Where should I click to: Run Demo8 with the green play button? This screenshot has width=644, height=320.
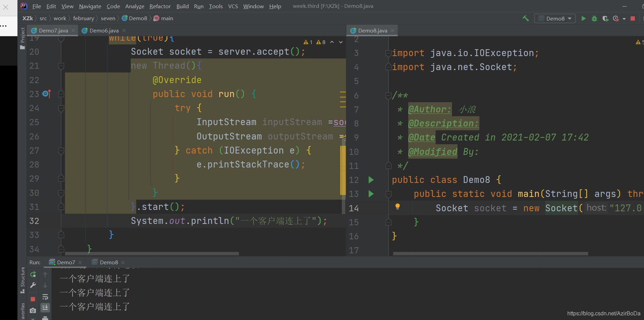[583, 18]
